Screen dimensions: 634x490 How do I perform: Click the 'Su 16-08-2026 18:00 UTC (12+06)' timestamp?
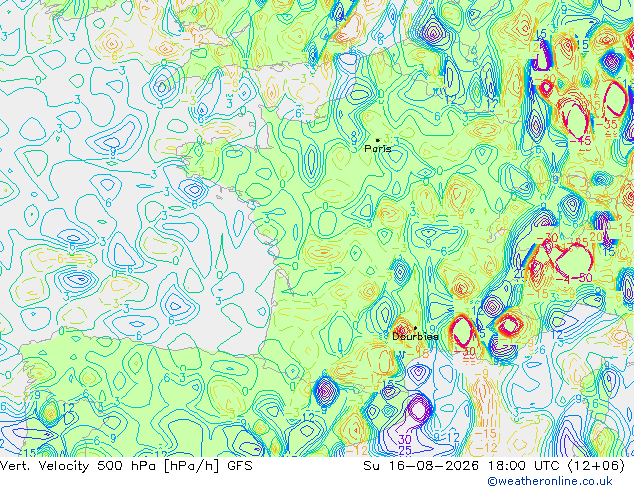494,466
